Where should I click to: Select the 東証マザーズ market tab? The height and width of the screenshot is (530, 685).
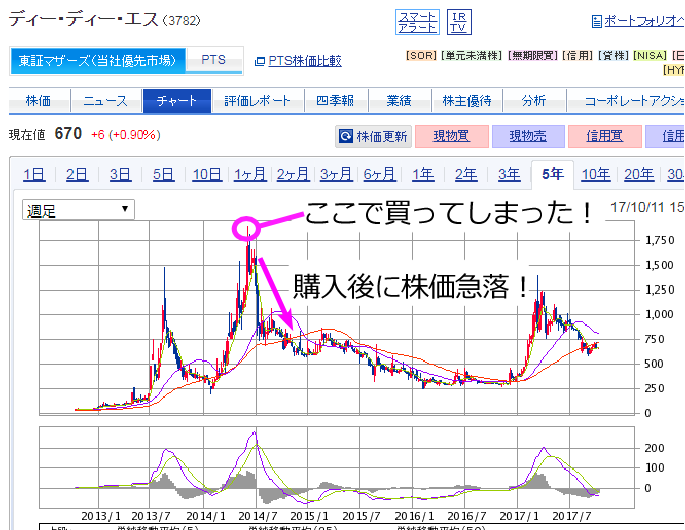point(98,61)
